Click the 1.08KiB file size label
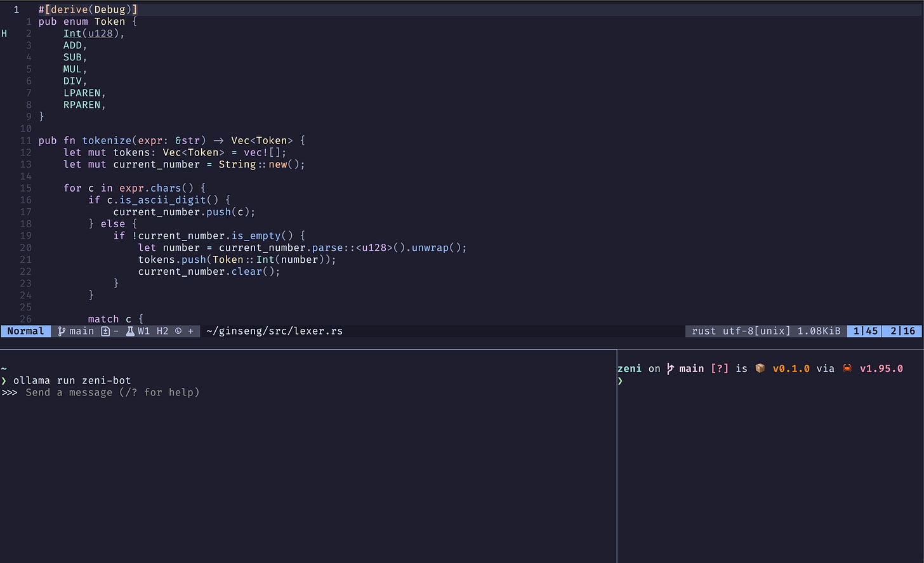Screen dimensions: 924x563 (819, 331)
